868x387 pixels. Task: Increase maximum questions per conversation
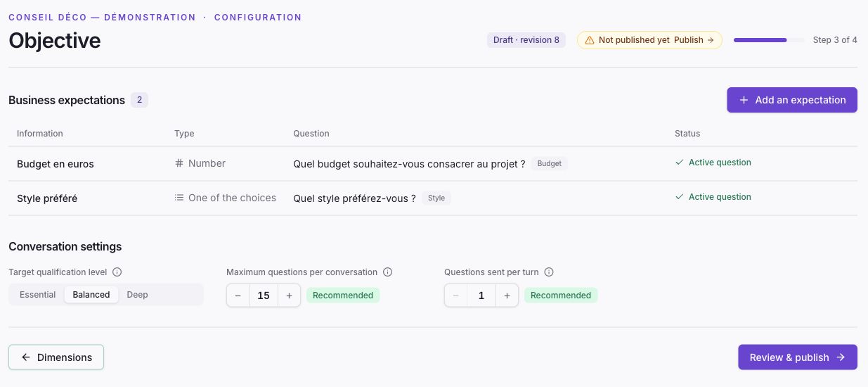point(289,296)
